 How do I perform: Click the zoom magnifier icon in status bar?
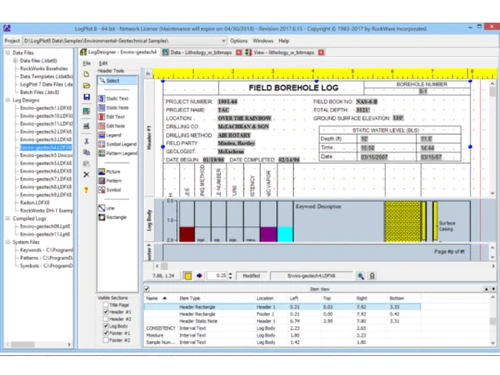coord(360,276)
